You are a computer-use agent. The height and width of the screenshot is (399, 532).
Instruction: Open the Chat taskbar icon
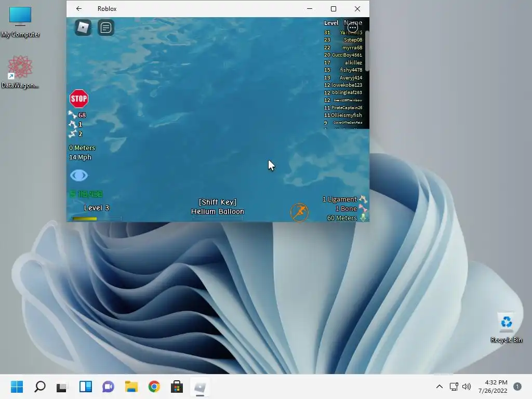tap(108, 387)
